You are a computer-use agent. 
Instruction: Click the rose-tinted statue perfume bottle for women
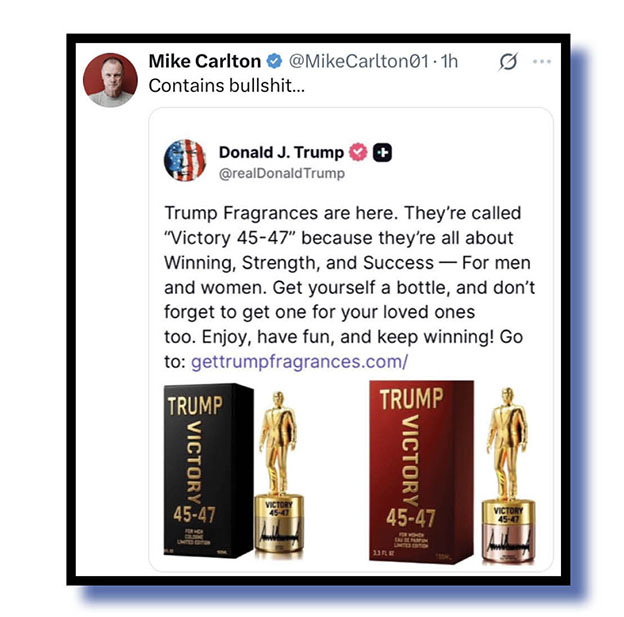pos(508,475)
